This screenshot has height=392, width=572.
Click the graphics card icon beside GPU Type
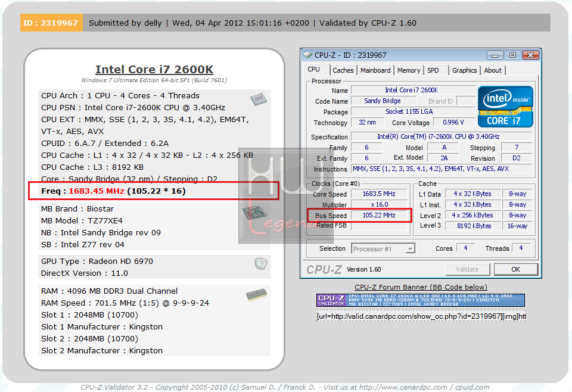[261, 263]
